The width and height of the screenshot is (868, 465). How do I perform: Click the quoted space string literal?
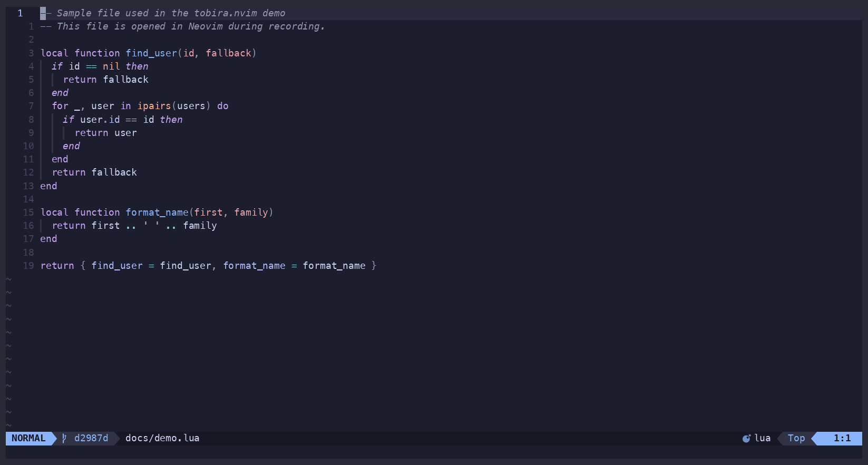tap(151, 226)
